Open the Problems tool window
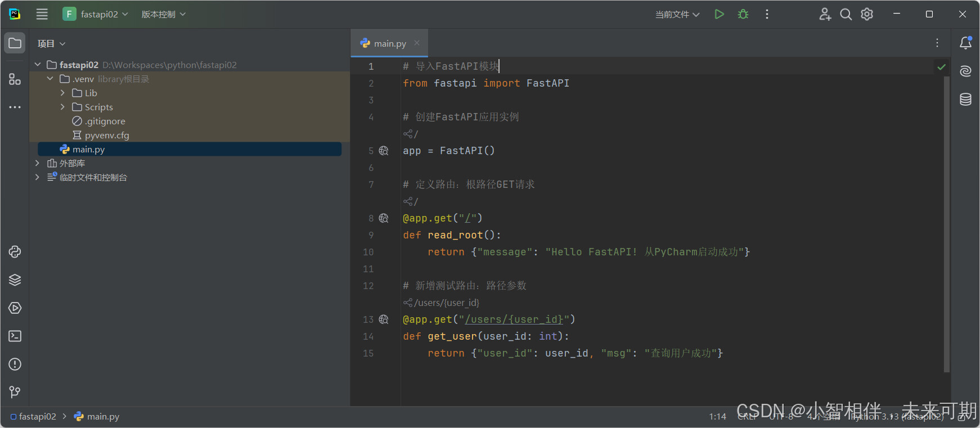 point(15,364)
